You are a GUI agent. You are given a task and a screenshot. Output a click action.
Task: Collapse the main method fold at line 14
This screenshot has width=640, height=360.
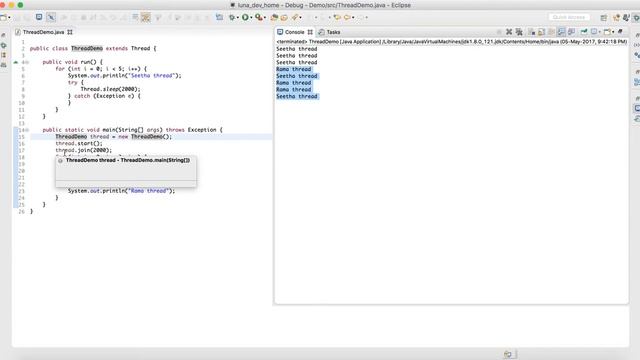(x=27, y=130)
